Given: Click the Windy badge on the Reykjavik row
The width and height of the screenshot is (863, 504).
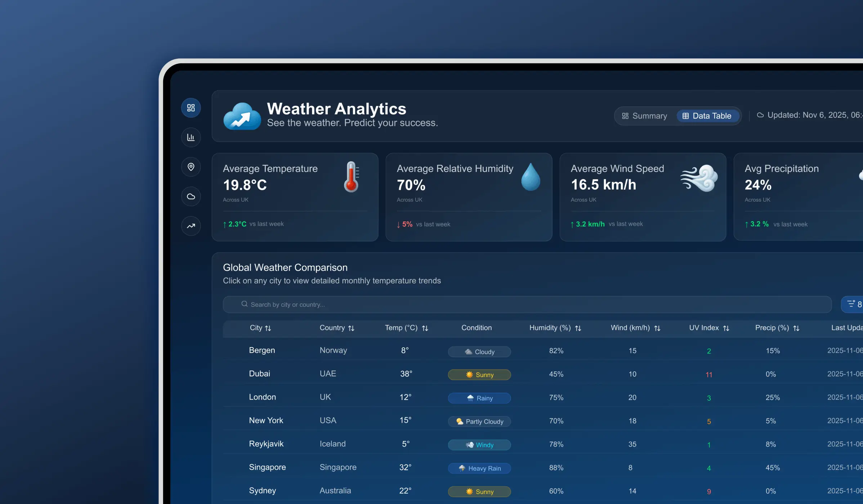Looking at the screenshot, I should [x=479, y=445].
